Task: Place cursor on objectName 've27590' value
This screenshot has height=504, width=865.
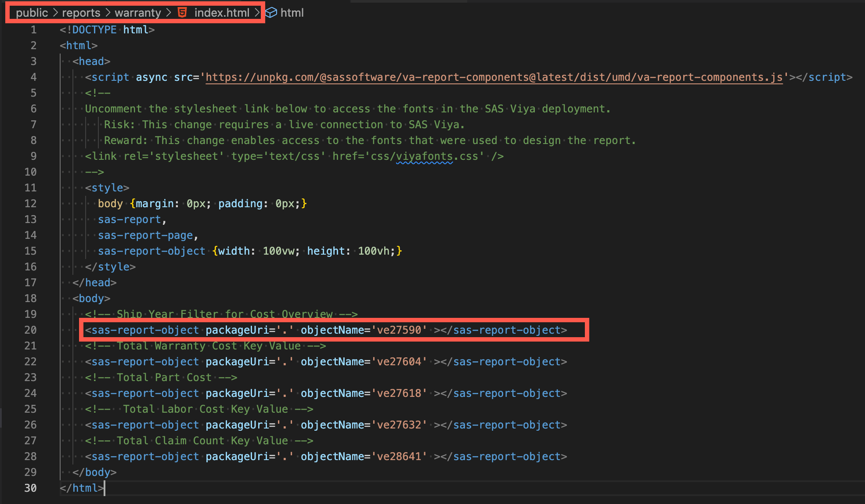Action: [x=399, y=330]
